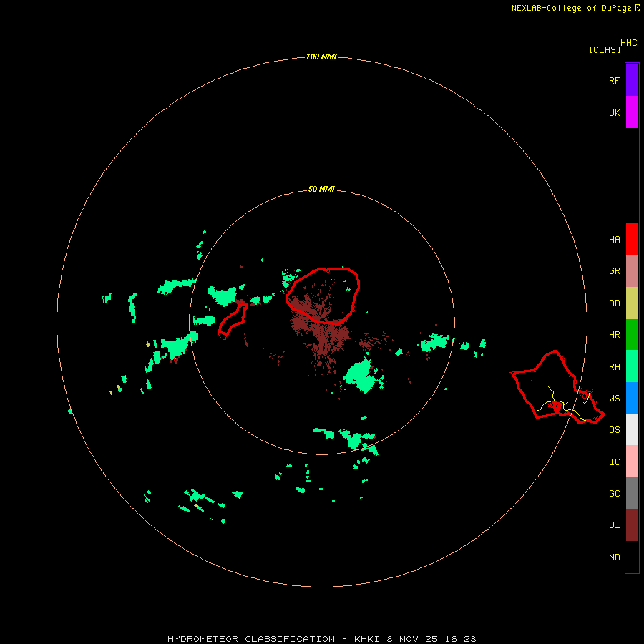Click the UK magenta color swatch
The image size is (644, 644).
[632, 112]
